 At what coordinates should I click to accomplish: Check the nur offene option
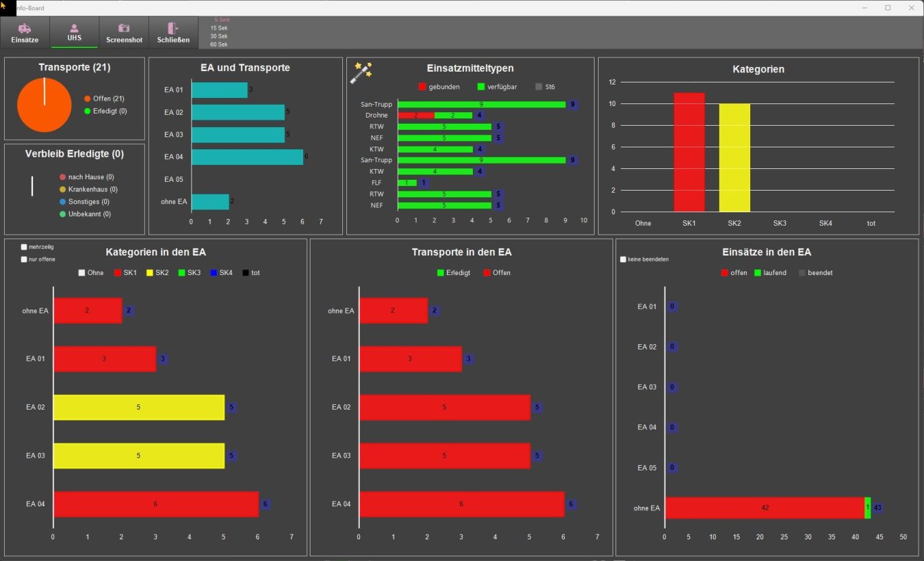coord(24,260)
